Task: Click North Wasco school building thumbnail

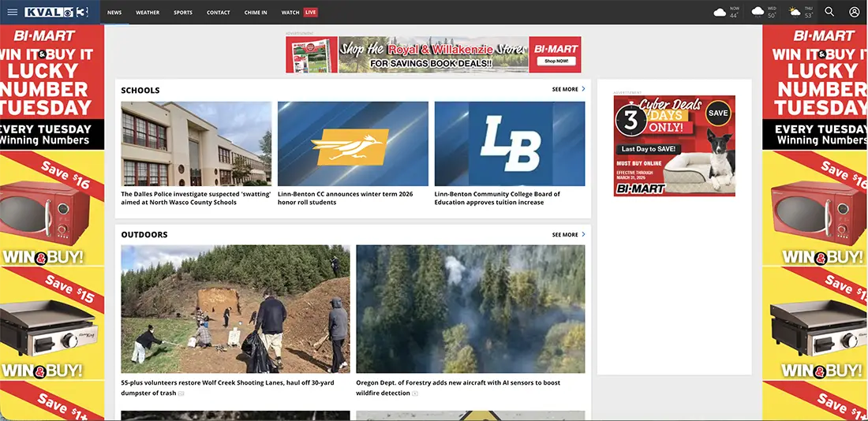Action: tap(196, 143)
